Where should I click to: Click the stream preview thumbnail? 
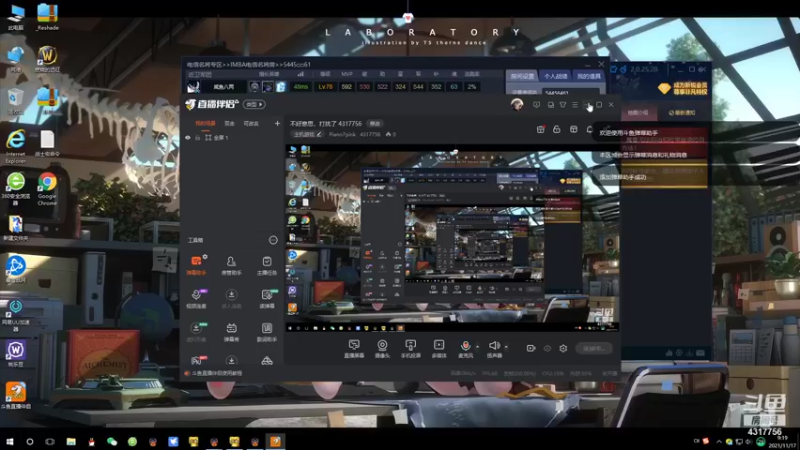click(x=453, y=238)
